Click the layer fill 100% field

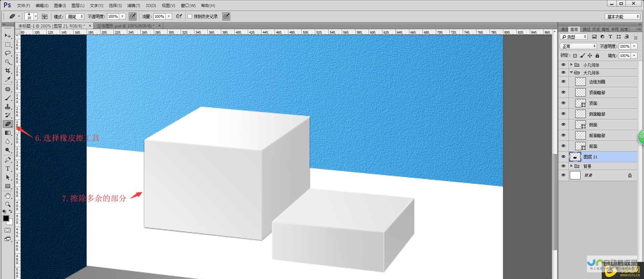click(625, 56)
